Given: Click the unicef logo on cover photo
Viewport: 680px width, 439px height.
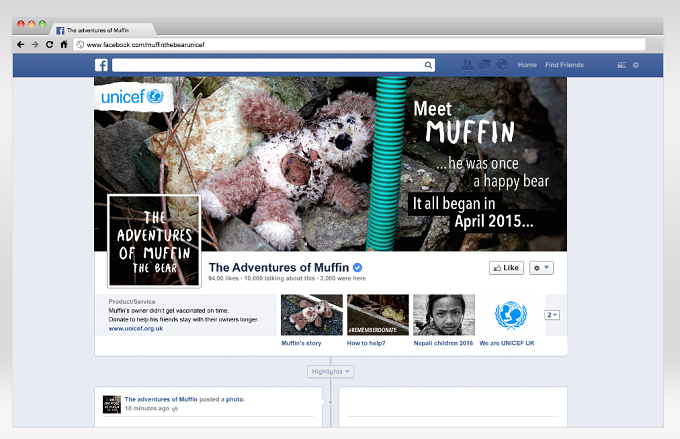Looking at the screenshot, I should point(133,96).
